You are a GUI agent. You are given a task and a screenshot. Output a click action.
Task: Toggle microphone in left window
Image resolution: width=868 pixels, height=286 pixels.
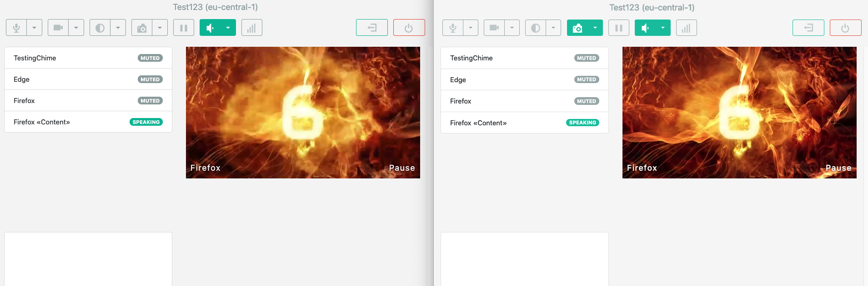pyautogui.click(x=16, y=28)
